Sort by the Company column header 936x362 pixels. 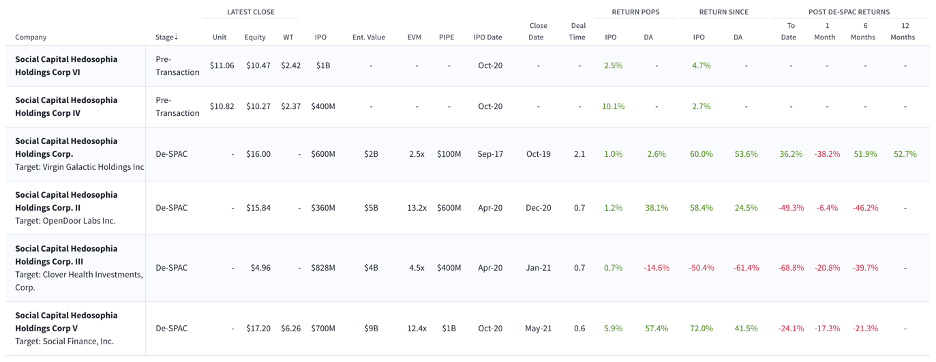tap(30, 37)
